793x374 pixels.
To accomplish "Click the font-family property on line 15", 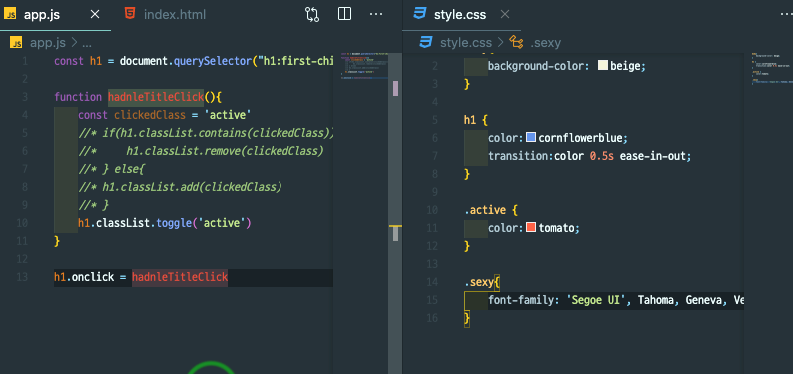I will pos(521,300).
